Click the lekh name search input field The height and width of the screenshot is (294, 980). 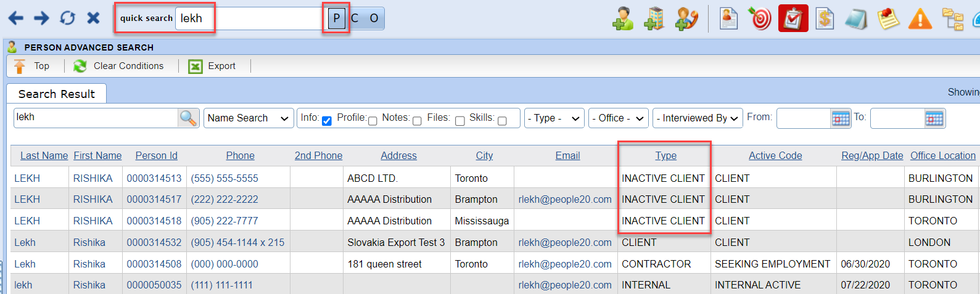(x=96, y=118)
